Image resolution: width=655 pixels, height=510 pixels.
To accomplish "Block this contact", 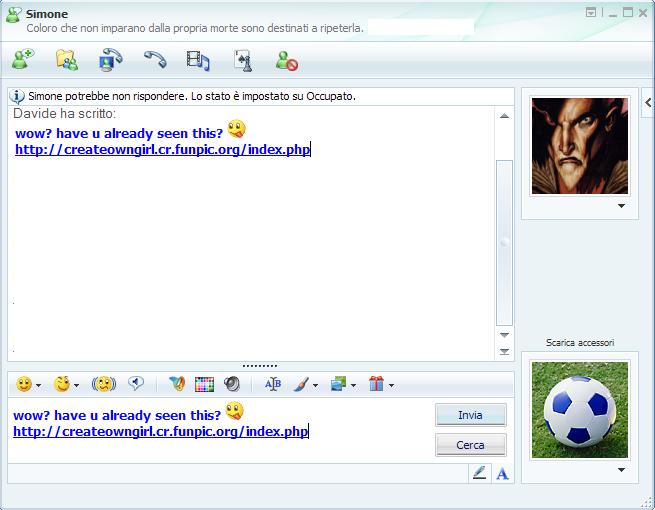I will [287, 61].
